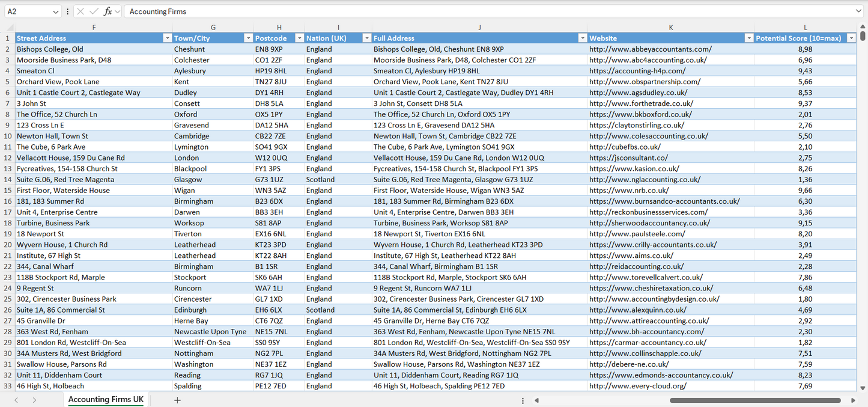Expand the chevron next to the fx icon
This screenshot has height=407, width=868.
(x=117, y=11)
